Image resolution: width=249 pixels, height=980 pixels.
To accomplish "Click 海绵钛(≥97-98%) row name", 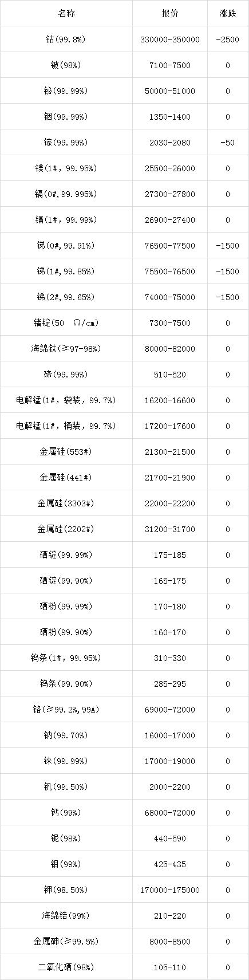I will [x=66, y=349].
